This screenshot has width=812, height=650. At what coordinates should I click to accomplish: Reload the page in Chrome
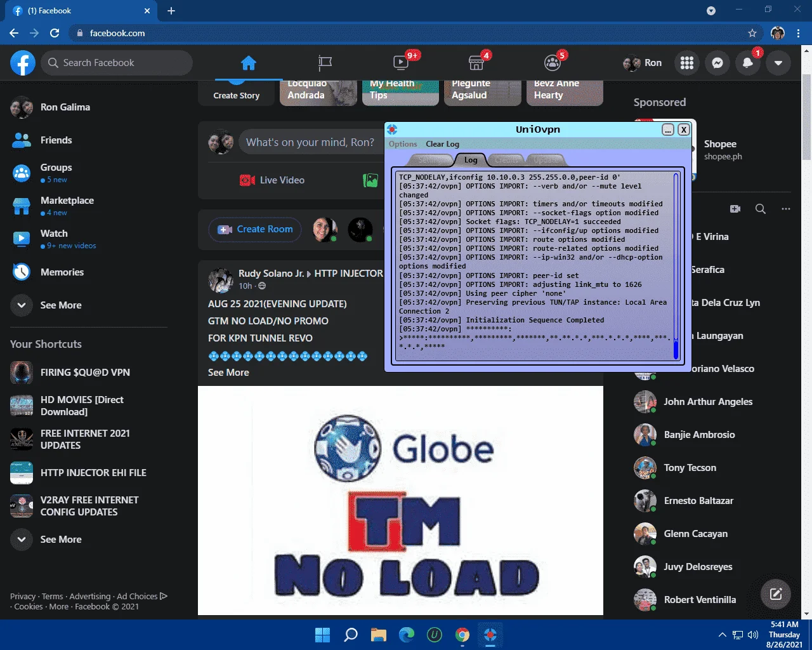pyautogui.click(x=55, y=33)
